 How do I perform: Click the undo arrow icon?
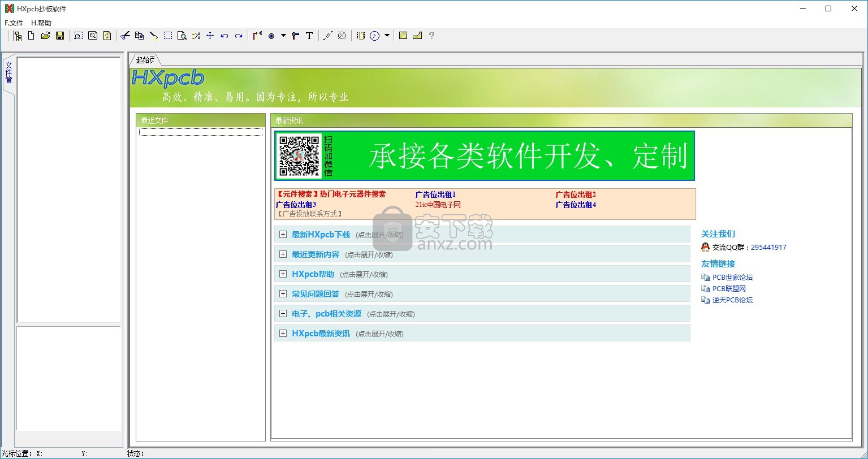point(224,36)
